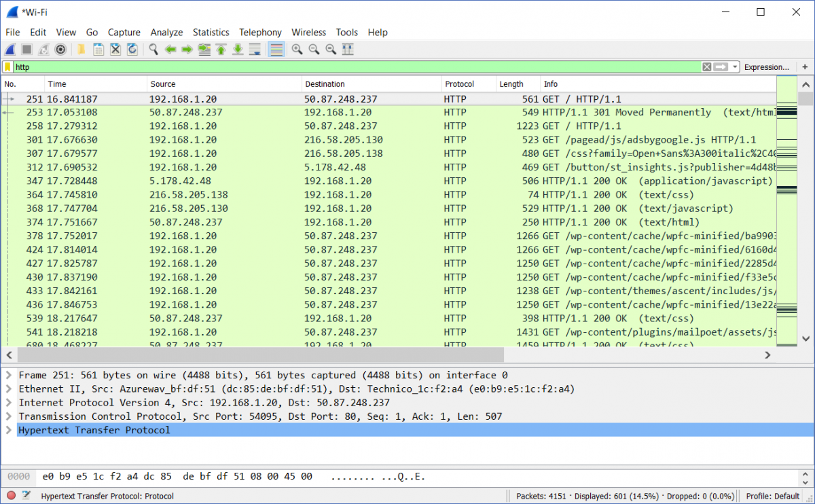815x504 pixels.
Task: Toggle auto-scroll during live capture
Action: pos(255,49)
